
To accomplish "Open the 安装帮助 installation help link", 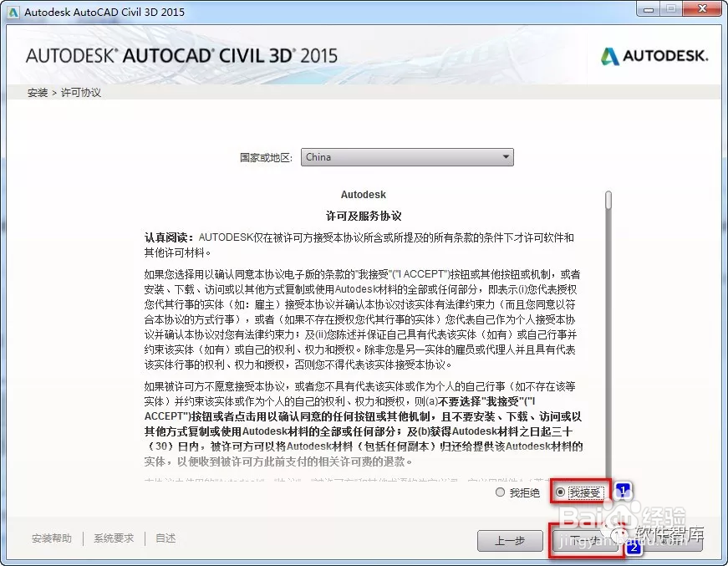I will click(52, 538).
